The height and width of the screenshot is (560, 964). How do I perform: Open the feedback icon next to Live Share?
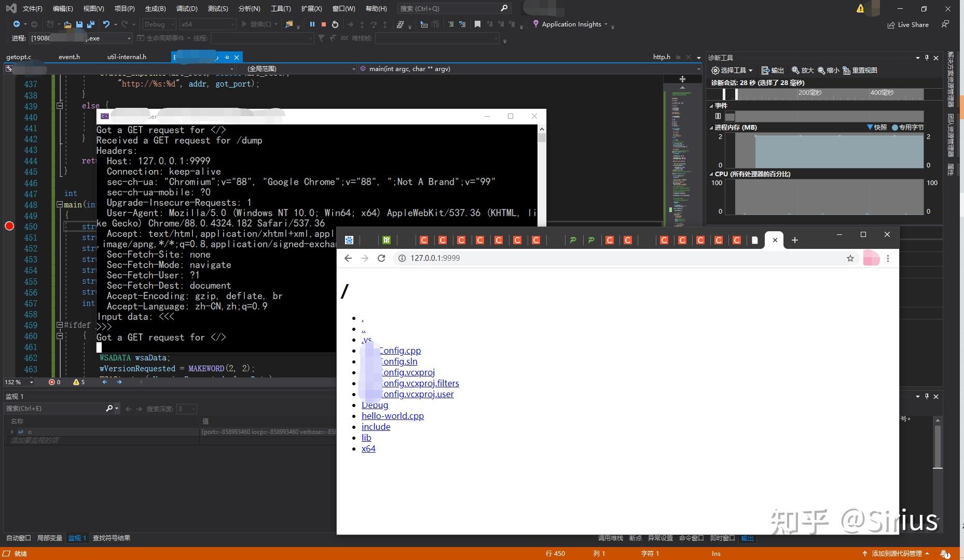point(945,24)
